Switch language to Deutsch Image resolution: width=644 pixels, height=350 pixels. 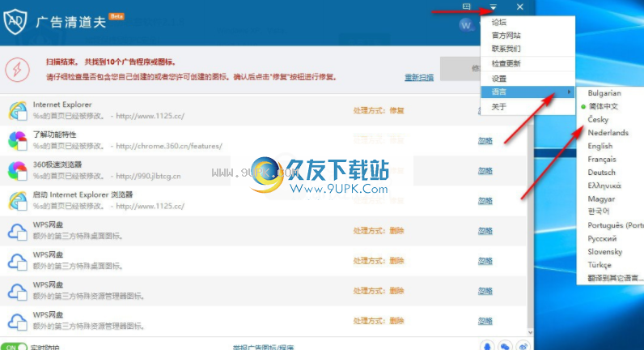pyautogui.click(x=601, y=173)
